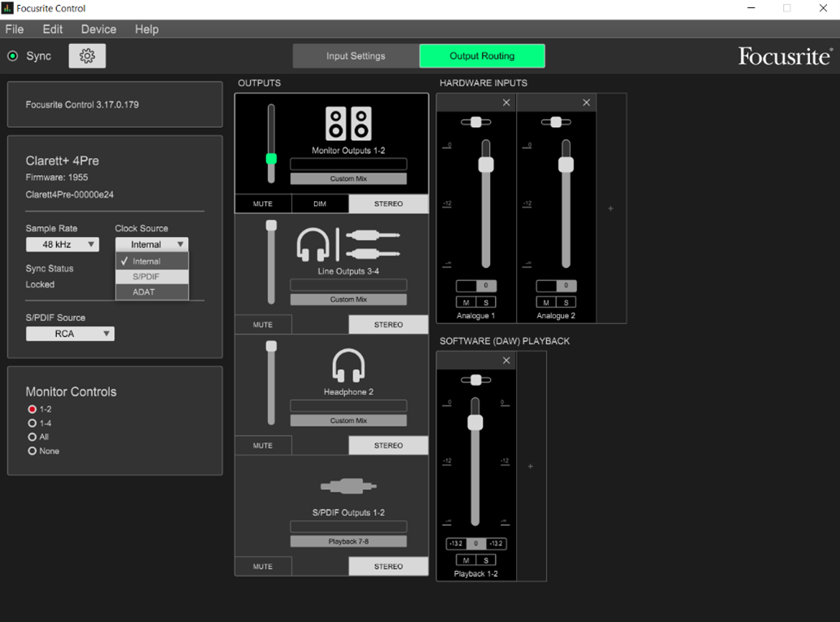Open the Help menu
Viewport: 840px width, 622px height.
[147, 29]
